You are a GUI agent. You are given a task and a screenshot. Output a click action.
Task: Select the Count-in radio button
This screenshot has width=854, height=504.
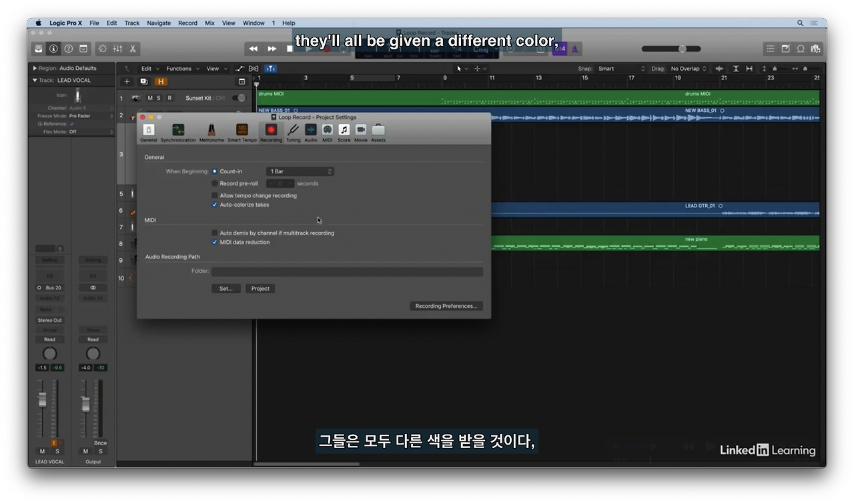[215, 171]
